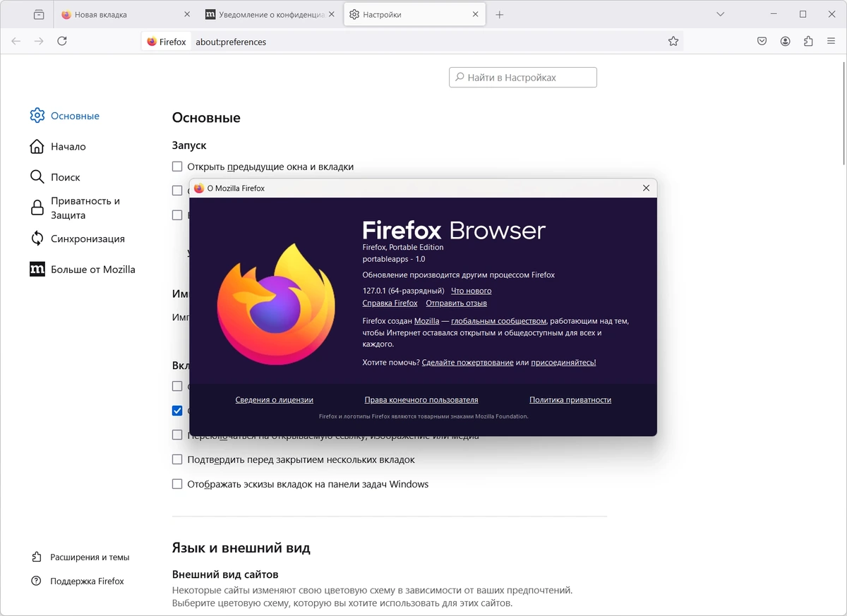This screenshot has height=616, width=847.
Task: Close the Настройки tab
Action: pos(476,14)
